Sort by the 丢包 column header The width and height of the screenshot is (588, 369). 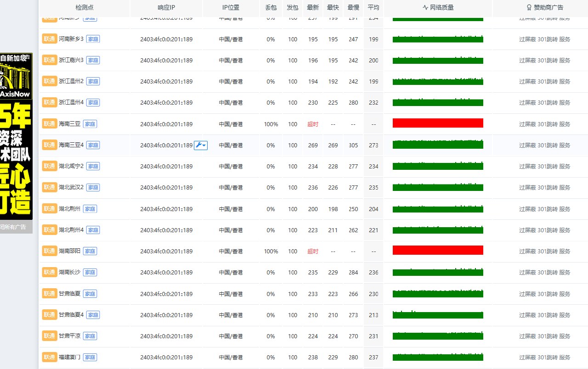pos(271,8)
